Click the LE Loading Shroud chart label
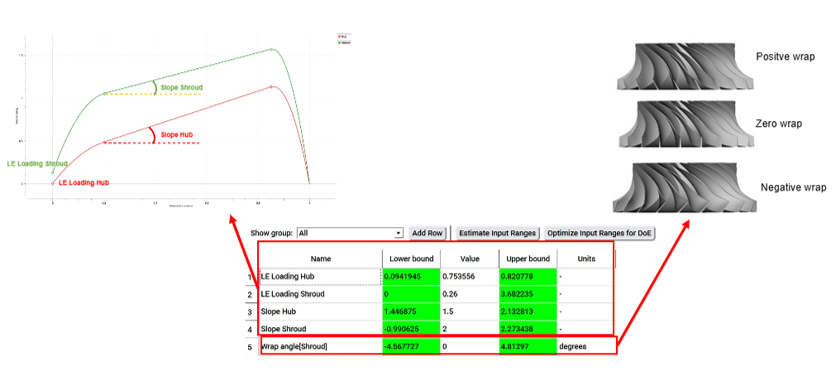 point(37,164)
